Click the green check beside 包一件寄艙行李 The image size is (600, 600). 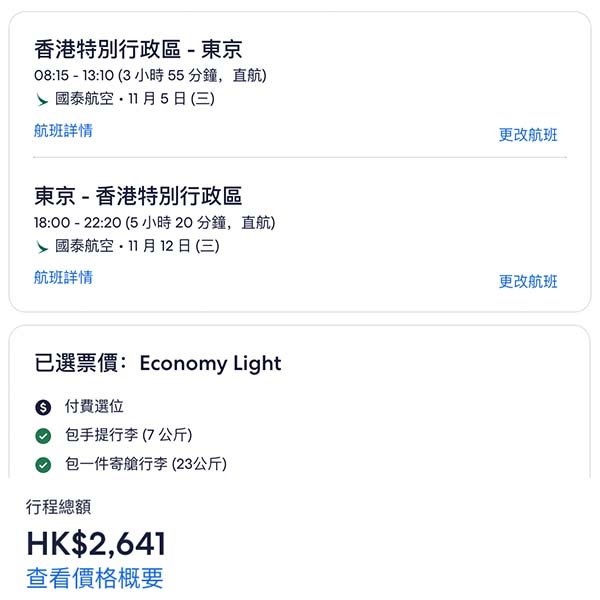pos(43,465)
